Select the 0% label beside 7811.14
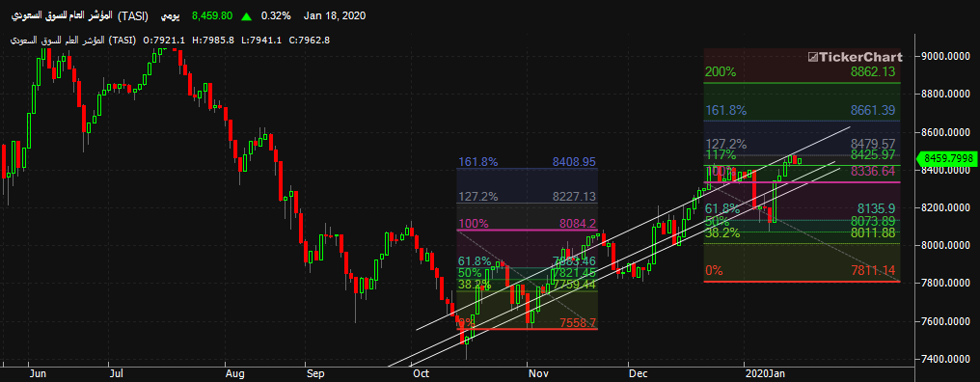 coord(714,271)
